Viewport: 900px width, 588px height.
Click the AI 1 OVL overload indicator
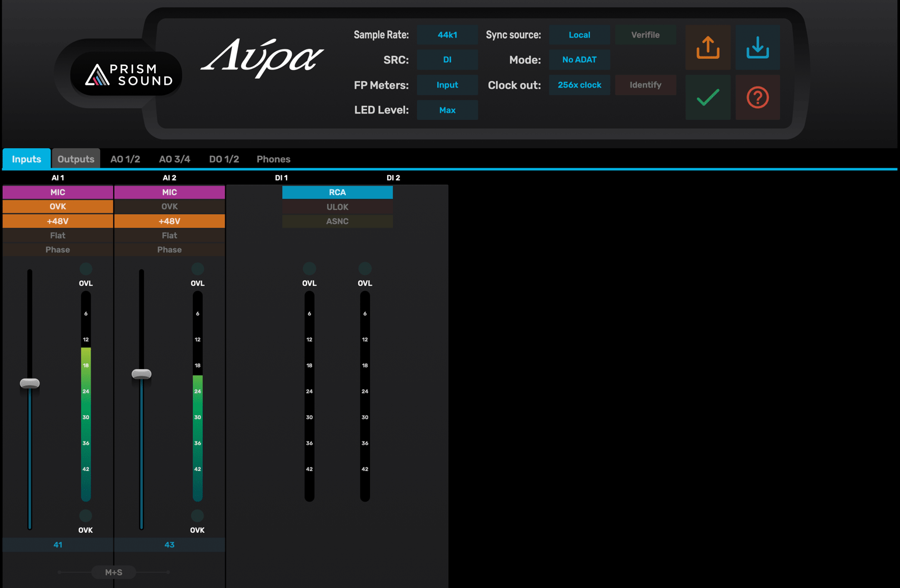[86, 269]
